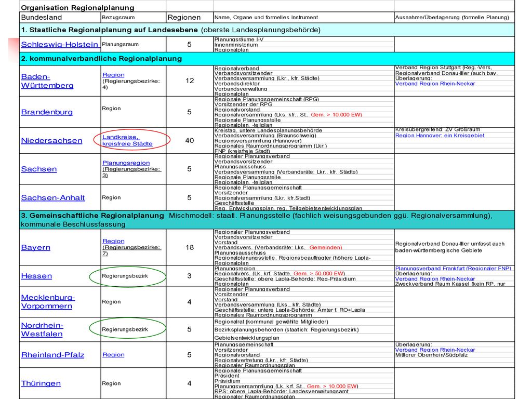Open the Thüringen link
This screenshot has height=399, width=532.
[41, 383]
